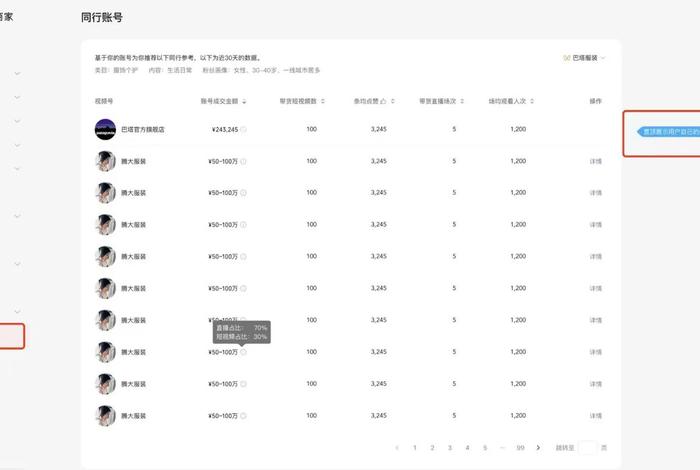Click the 巴塔官方旗舰店 account name
The height and width of the screenshot is (470, 700).
[x=143, y=129]
